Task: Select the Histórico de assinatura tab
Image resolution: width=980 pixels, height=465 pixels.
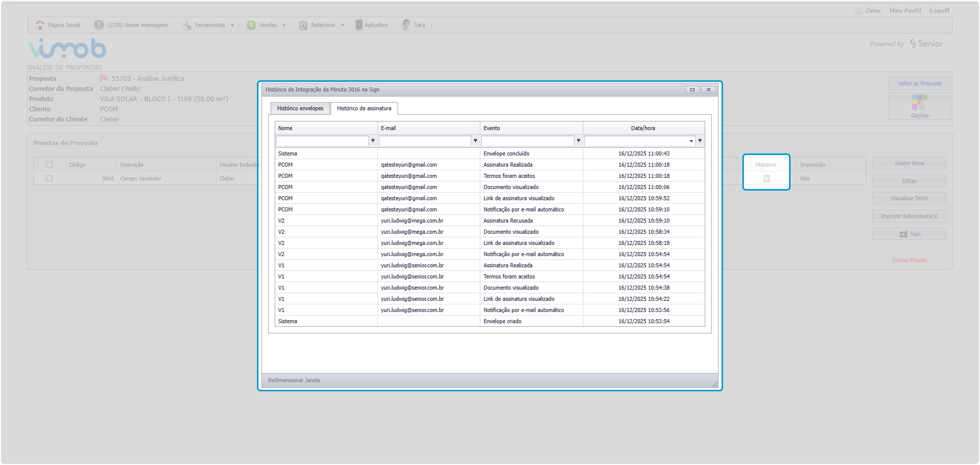Action: [x=364, y=108]
